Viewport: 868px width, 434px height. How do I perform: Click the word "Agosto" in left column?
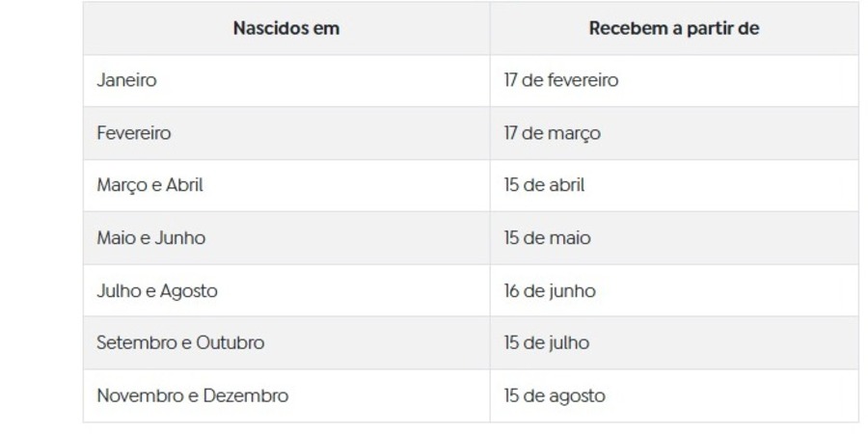pos(188,291)
